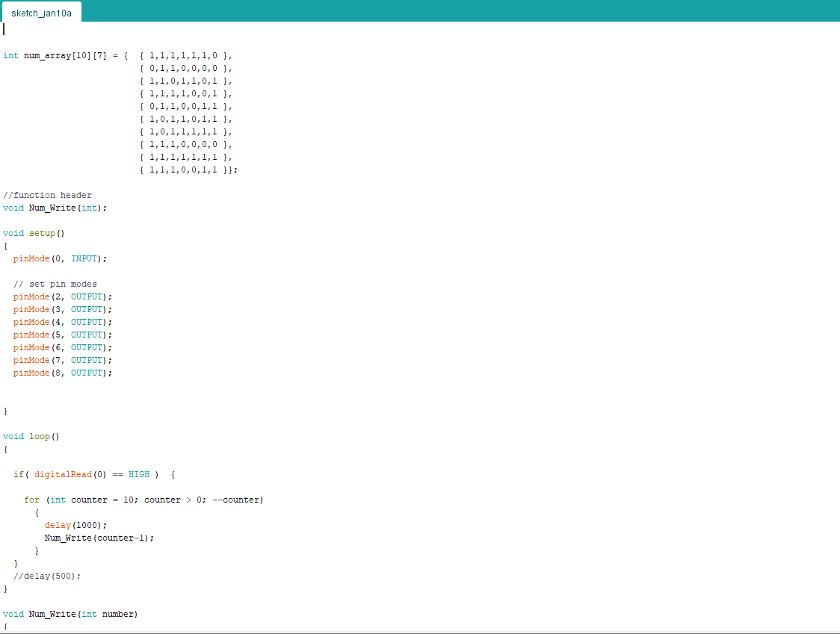Click the pinMode(2, OUTPUT); line
This screenshot has height=634, width=840.
[63, 296]
